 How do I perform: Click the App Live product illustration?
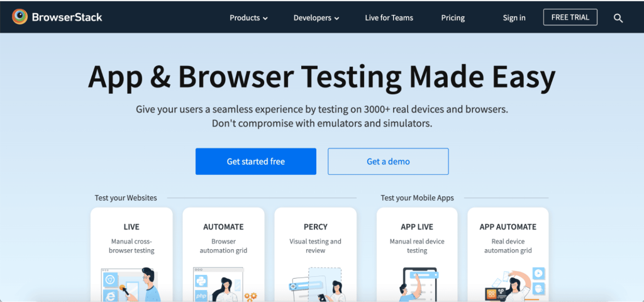tap(417, 284)
